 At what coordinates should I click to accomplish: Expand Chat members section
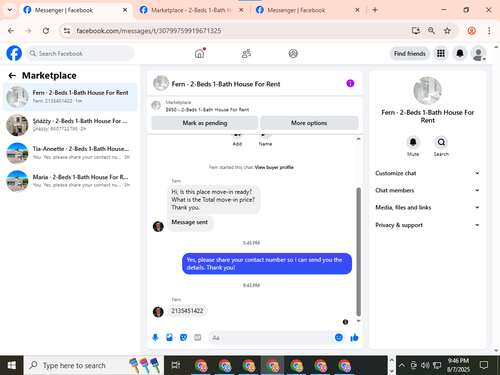pos(427,190)
